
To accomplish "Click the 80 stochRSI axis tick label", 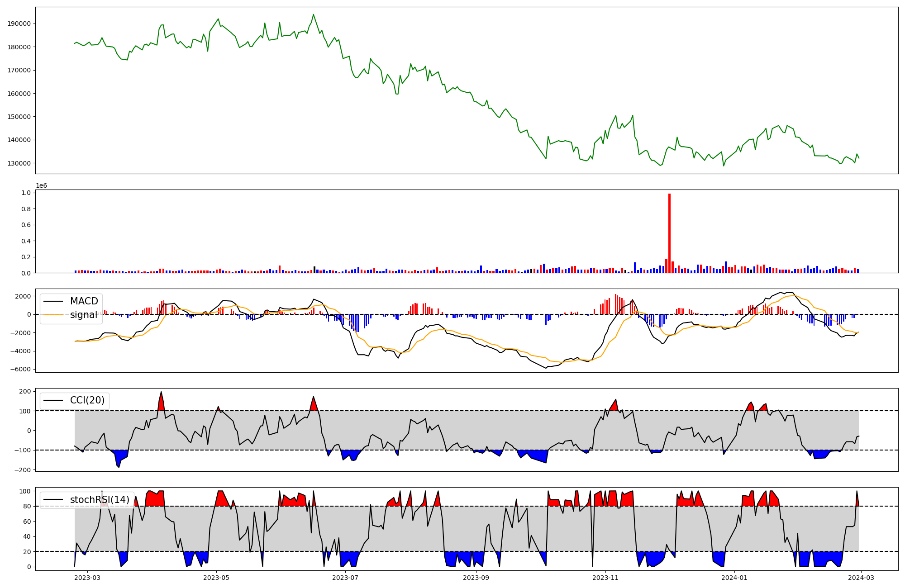I will 28,507.
